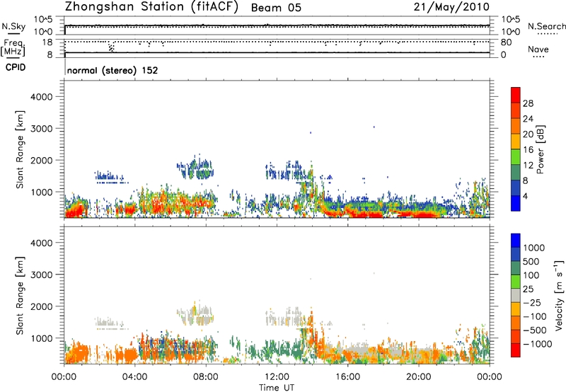Click the '4000' tick in power panel
Viewport: 566px width, 392px height.
tap(41, 97)
